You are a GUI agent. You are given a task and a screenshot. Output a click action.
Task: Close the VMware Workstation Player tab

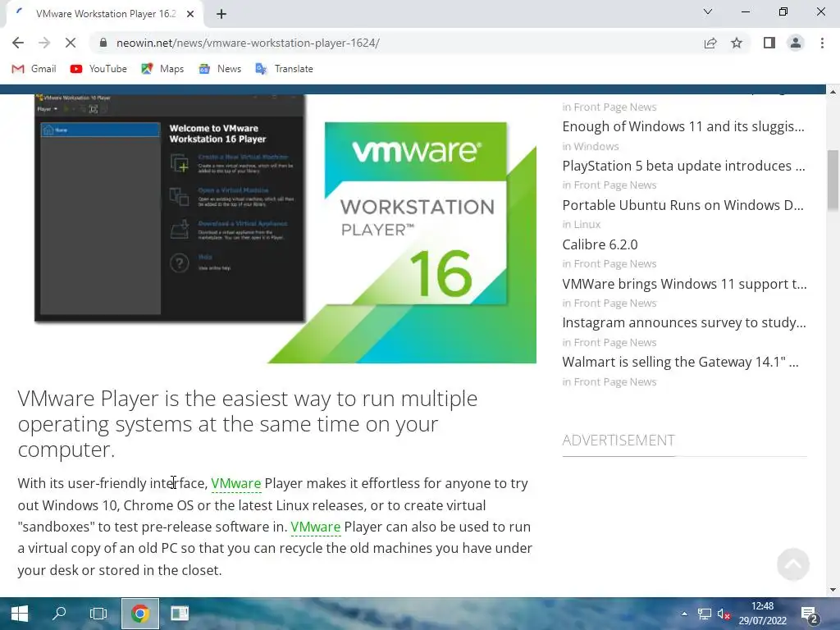tap(190, 14)
